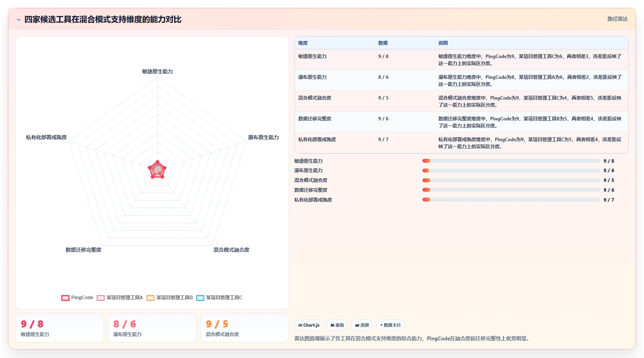Click the 8 / 6 value in the table
The height and width of the screenshot is (358, 644).
tap(383, 77)
